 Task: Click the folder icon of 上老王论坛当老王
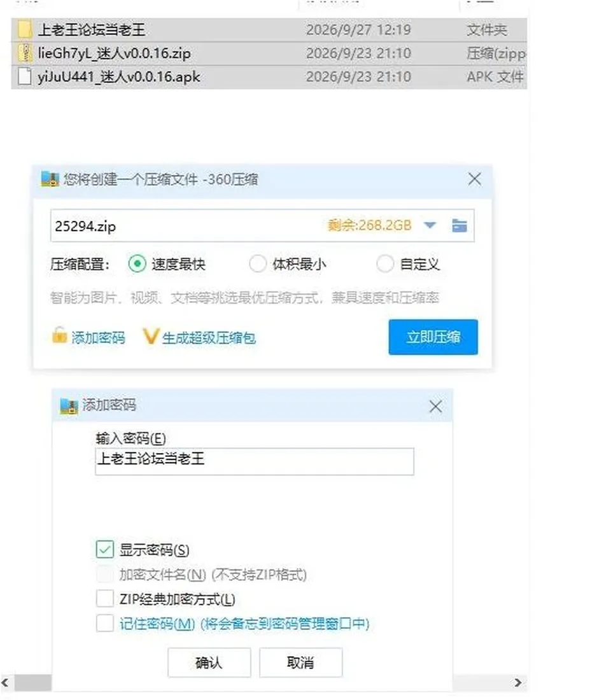click(x=25, y=29)
